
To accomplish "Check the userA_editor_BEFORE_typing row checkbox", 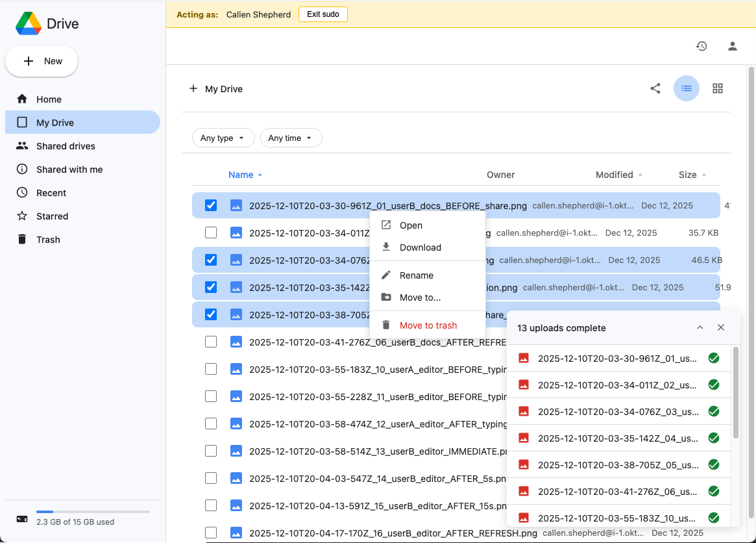I will coord(210,368).
